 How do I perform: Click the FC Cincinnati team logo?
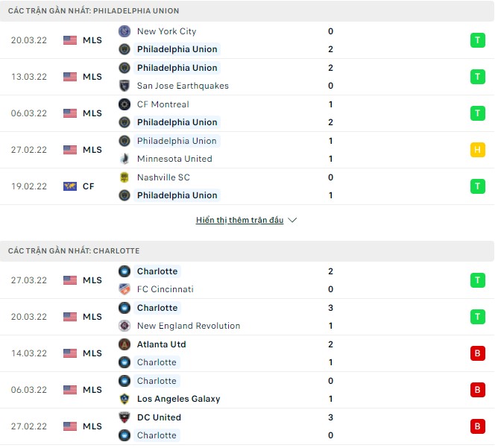click(125, 289)
